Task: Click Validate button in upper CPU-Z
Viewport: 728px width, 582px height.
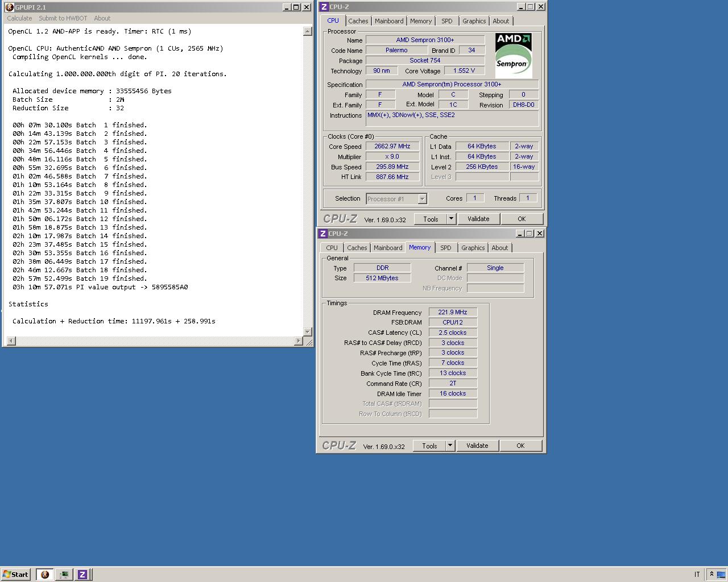Action: pyautogui.click(x=478, y=219)
